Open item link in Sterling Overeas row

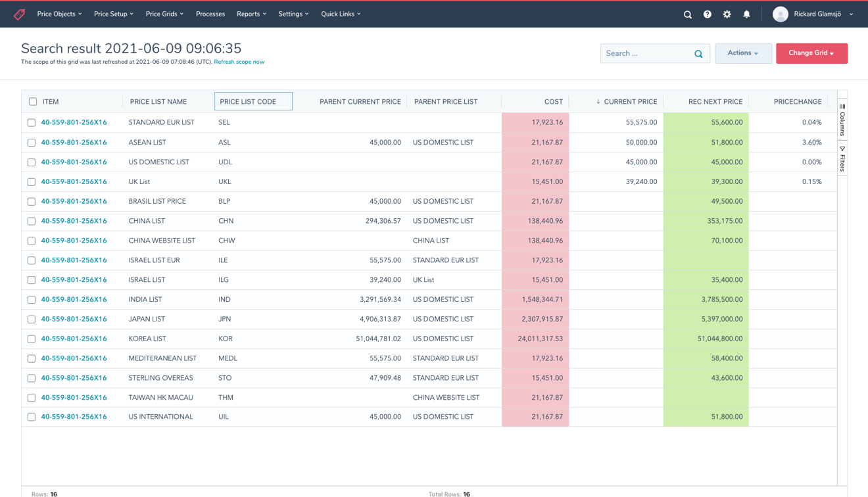tap(74, 378)
